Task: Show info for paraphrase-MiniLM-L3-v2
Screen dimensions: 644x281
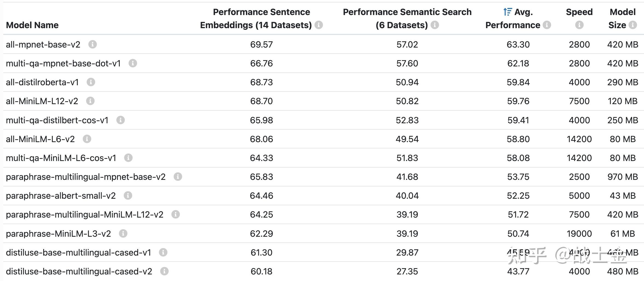Action: pos(123,233)
